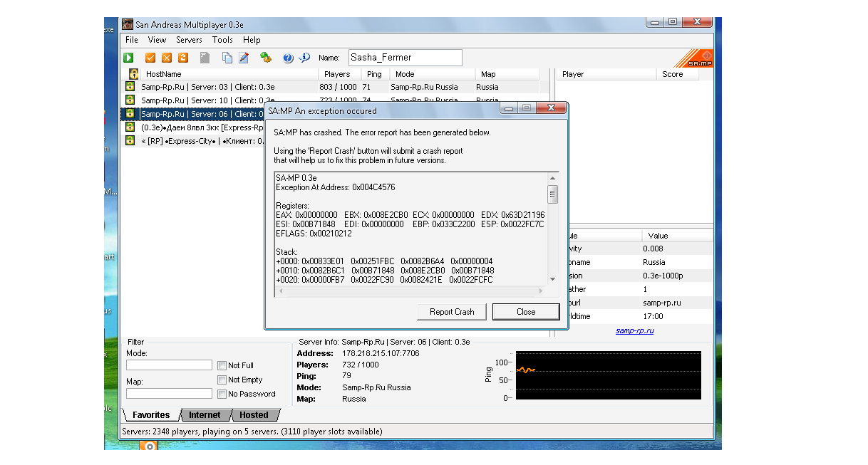The height and width of the screenshot is (465, 868).
Task: Open Settings via the gears icon
Action: tap(266, 58)
